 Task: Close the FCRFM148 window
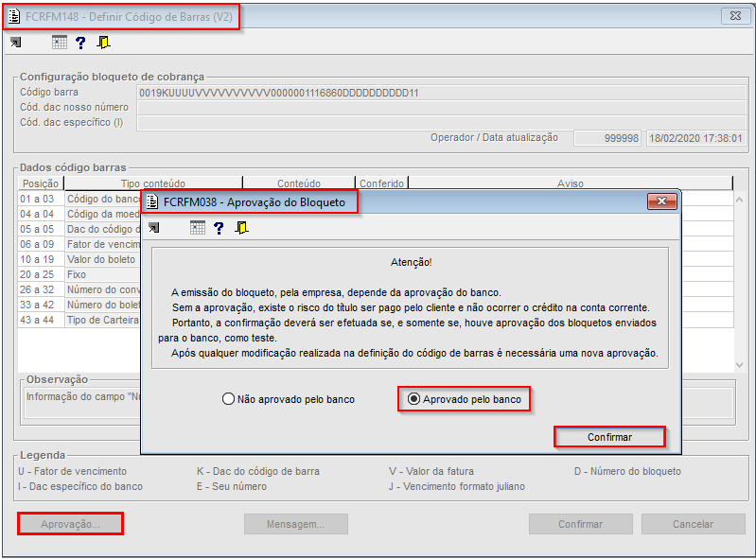(736, 16)
